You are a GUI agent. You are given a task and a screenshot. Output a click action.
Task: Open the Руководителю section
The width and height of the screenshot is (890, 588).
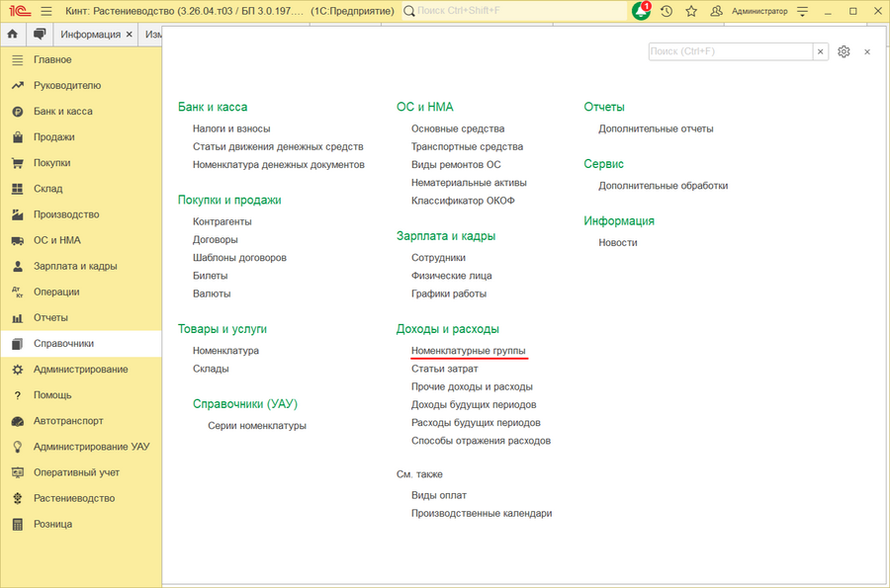tap(67, 86)
